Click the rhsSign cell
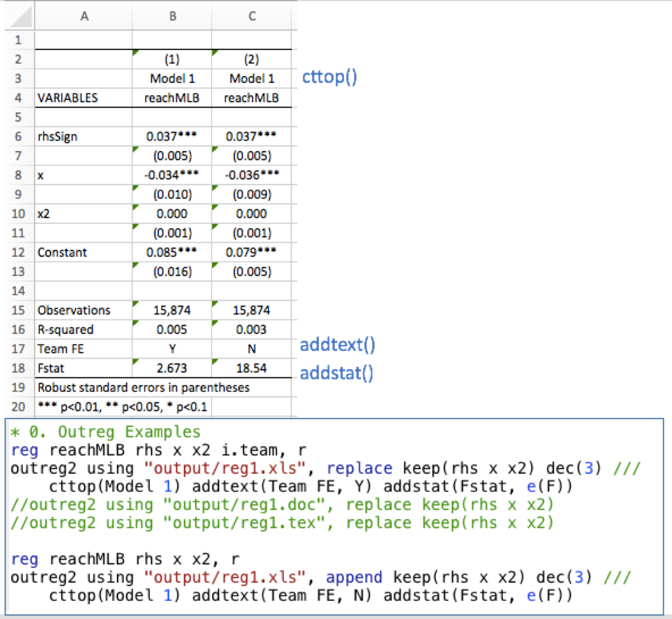 click(83, 136)
